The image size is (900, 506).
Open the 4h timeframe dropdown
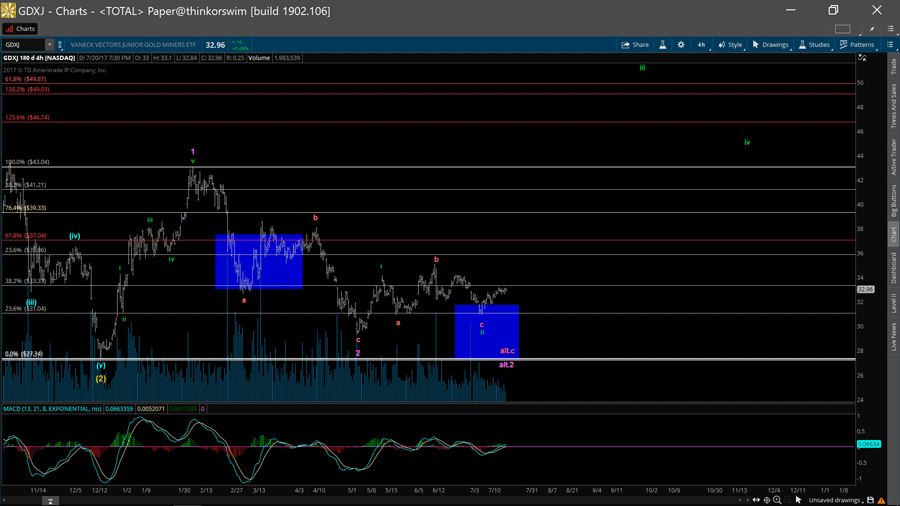coord(702,45)
